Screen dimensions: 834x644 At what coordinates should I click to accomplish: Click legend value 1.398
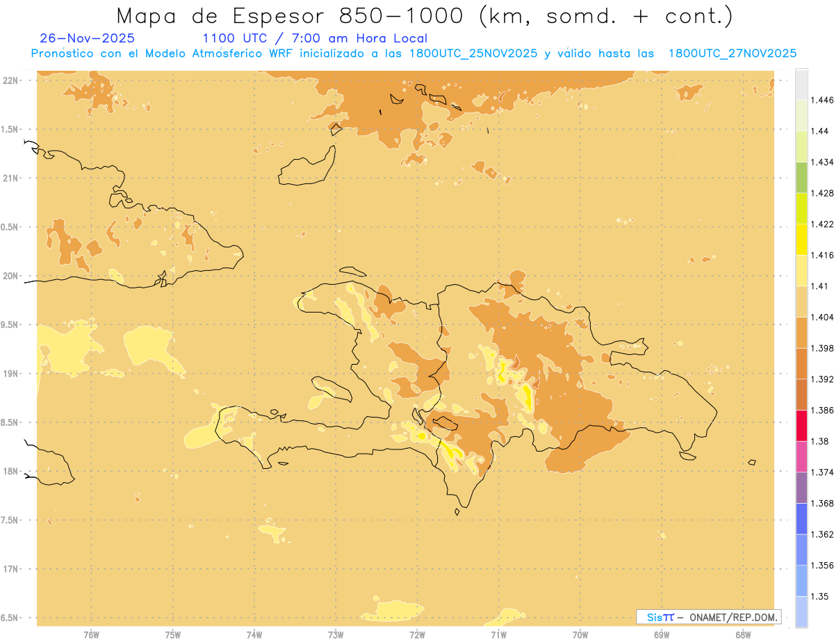click(x=823, y=348)
